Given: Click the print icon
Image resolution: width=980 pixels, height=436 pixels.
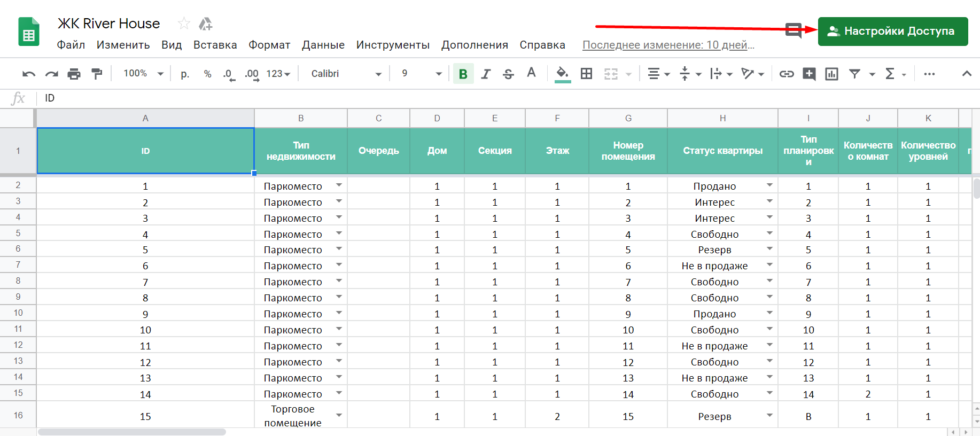Looking at the screenshot, I should click(x=74, y=74).
